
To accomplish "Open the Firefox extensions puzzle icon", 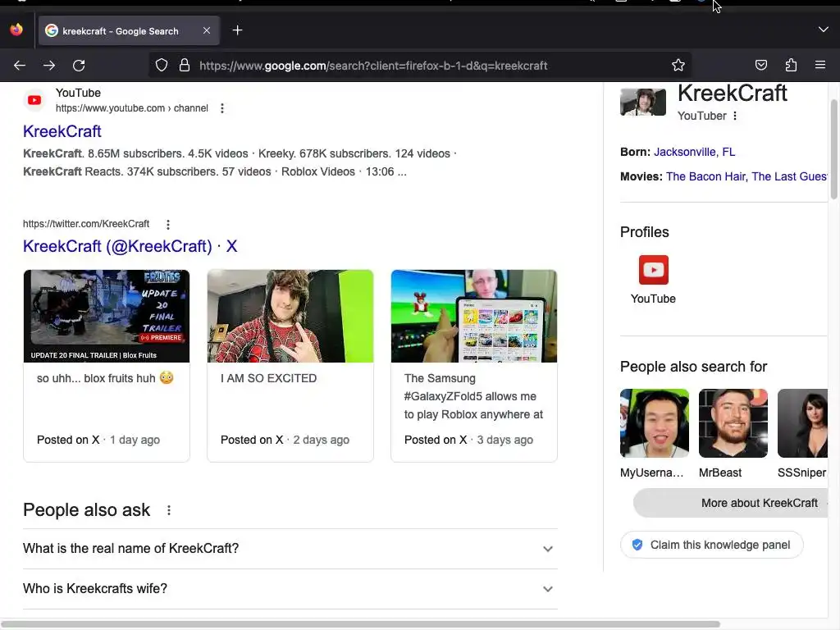I will [791, 66].
